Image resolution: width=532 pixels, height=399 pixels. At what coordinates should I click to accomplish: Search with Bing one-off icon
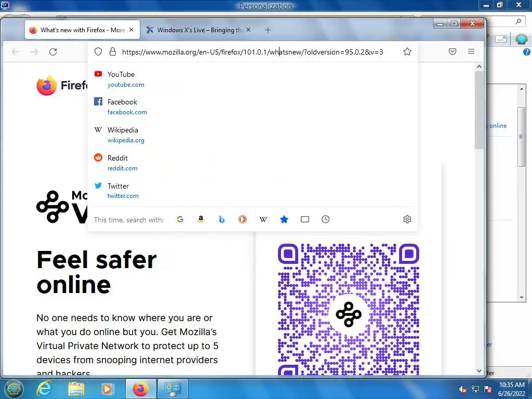(x=221, y=220)
